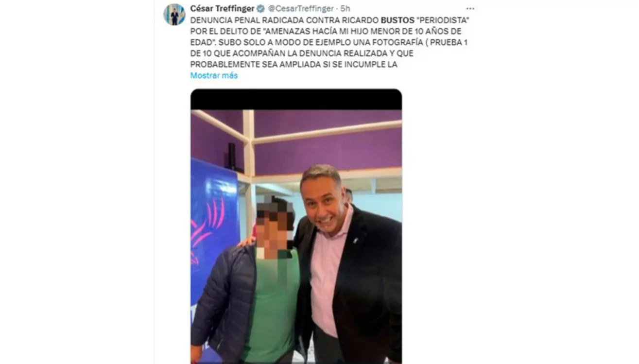Screen dimensions: 639x364
Task: Open the three-dots more options menu
Action: click(470, 9)
